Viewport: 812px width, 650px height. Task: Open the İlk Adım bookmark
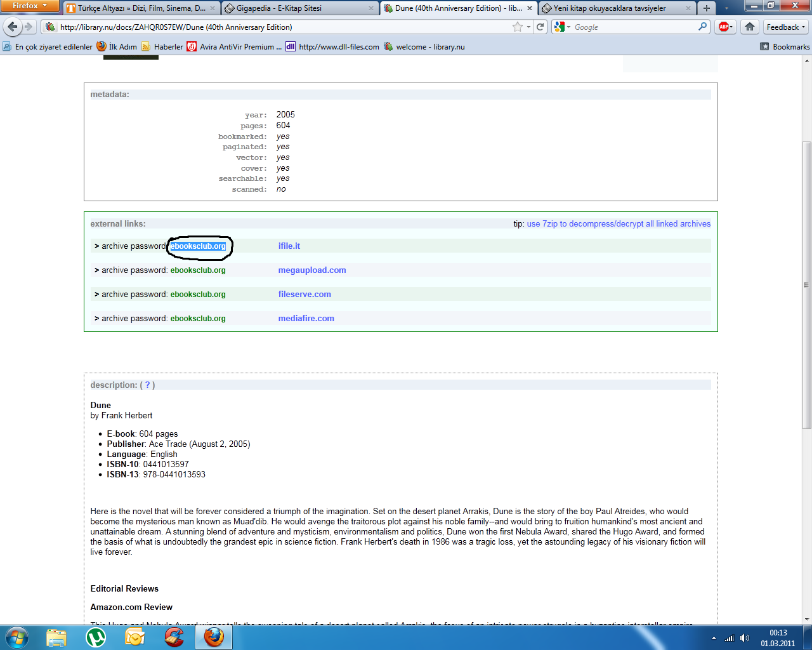pyautogui.click(x=117, y=46)
